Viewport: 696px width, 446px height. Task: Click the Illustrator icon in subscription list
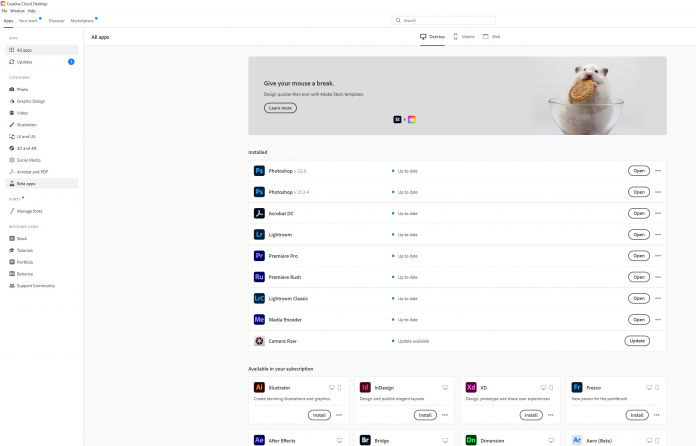point(259,387)
